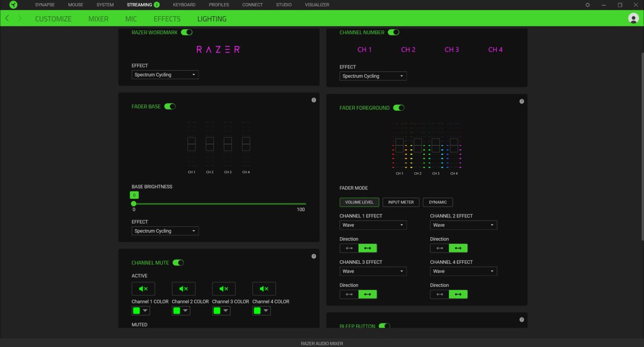This screenshot has width=644, height=347.
Task: Set Channel 2 direction to left arrow
Action: [439, 248]
